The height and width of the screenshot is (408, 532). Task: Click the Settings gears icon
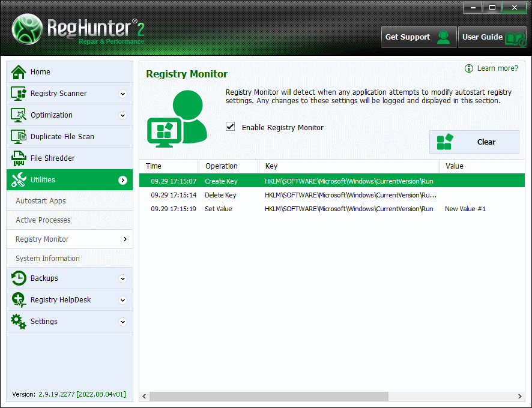click(x=19, y=322)
